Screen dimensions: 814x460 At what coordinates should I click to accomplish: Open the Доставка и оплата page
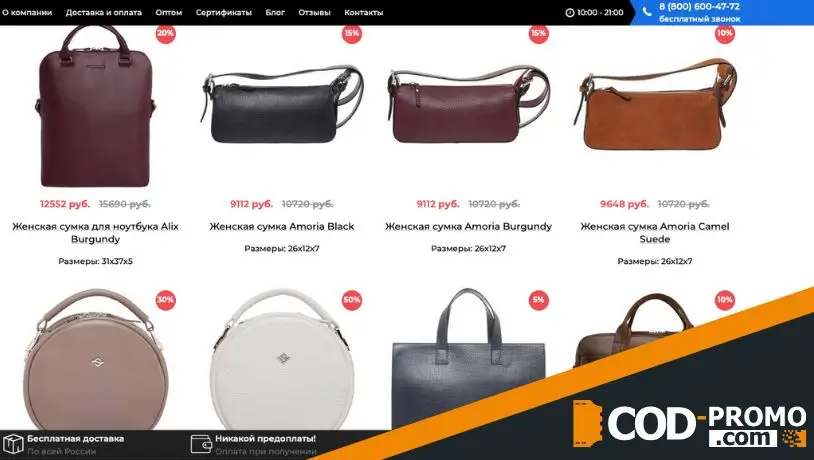click(x=104, y=12)
